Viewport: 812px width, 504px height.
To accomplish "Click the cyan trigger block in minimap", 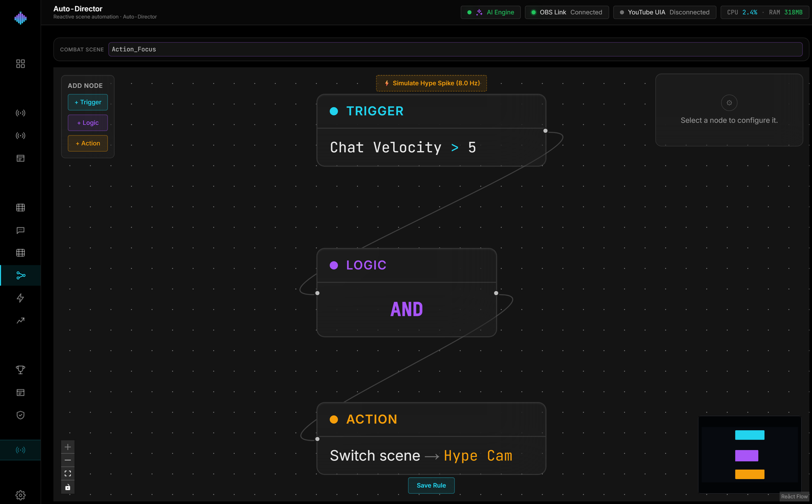I will pos(750,435).
